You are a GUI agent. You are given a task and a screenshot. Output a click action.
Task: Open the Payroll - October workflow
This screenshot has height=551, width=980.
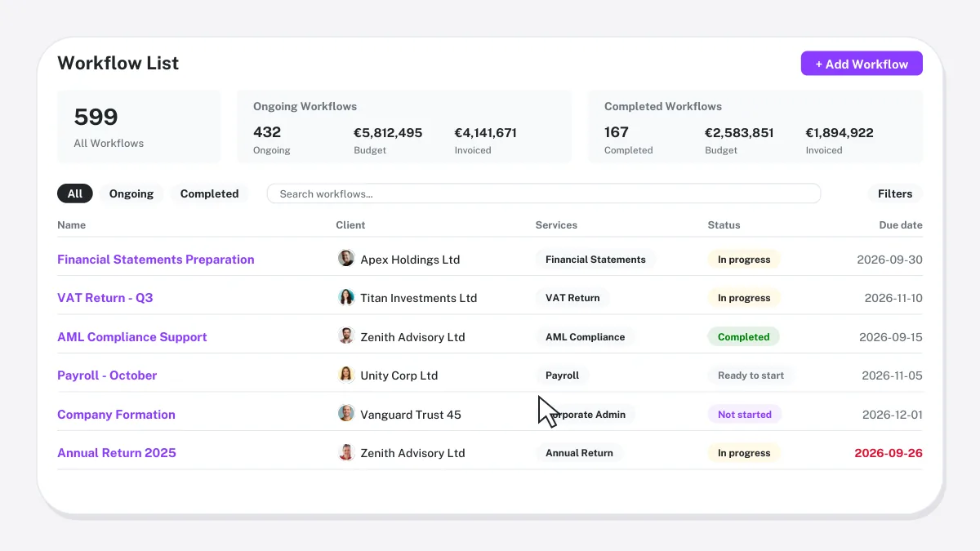tap(107, 375)
